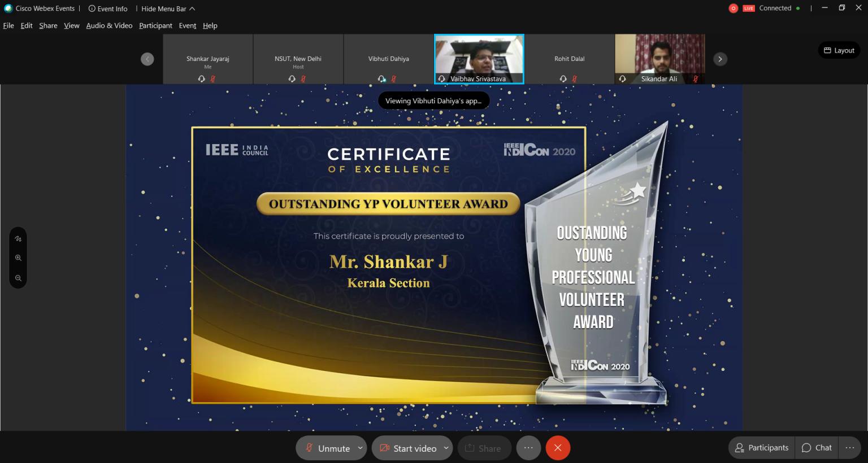Change the meeting Layout
This screenshot has height=463, width=868.
click(x=839, y=50)
